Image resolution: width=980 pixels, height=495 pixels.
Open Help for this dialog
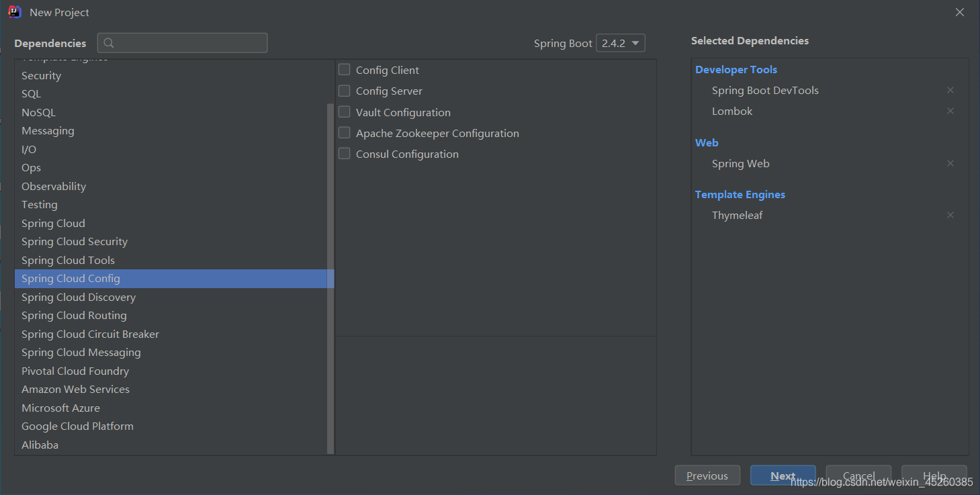pos(934,476)
